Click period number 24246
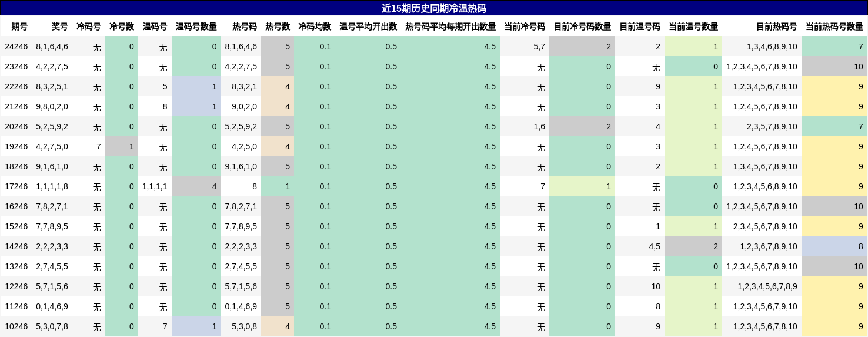The width and height of the screenshot is (868, 337). (16, 46)
